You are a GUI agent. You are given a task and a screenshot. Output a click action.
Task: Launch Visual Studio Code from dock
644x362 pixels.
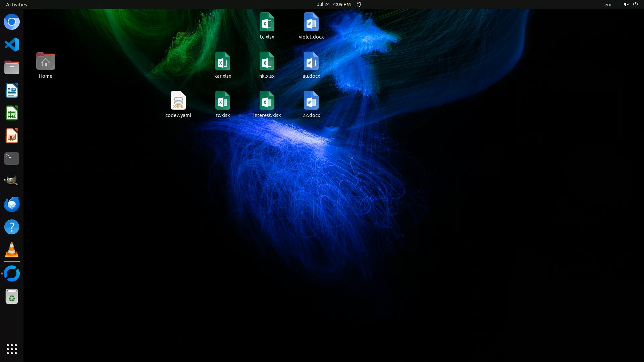tap(12, 45)
